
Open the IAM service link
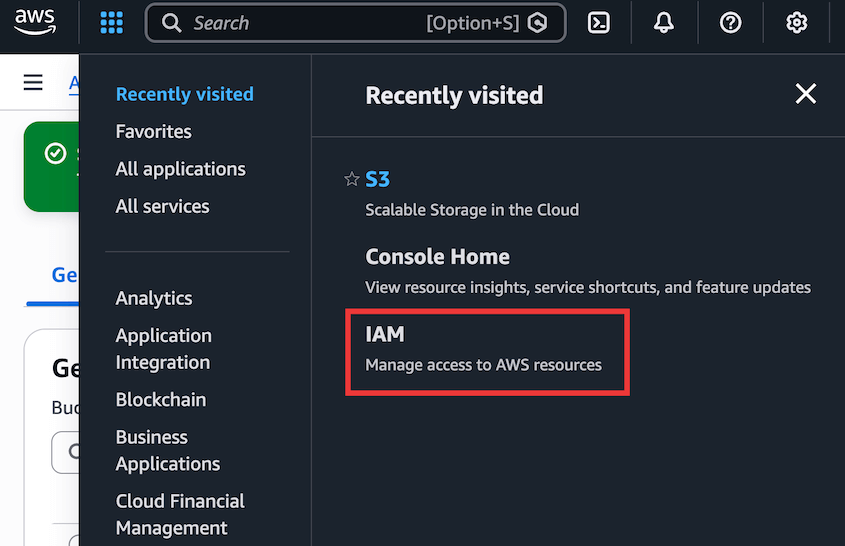coord(385,334)
